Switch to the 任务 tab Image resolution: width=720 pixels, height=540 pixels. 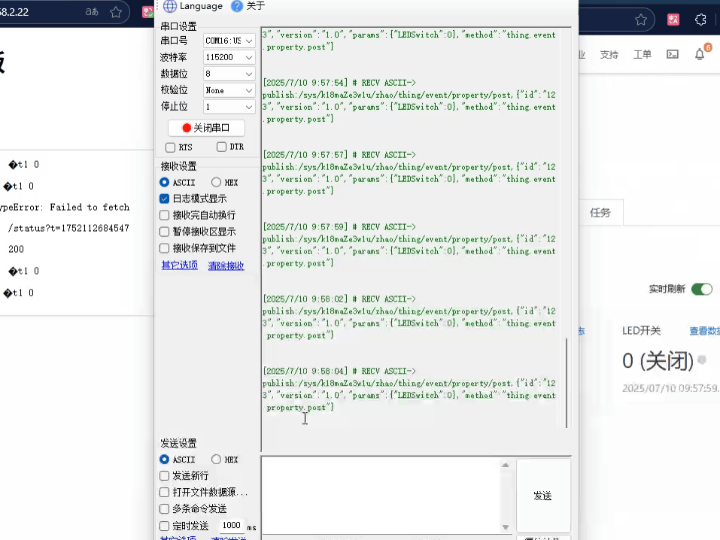[600, 212]
